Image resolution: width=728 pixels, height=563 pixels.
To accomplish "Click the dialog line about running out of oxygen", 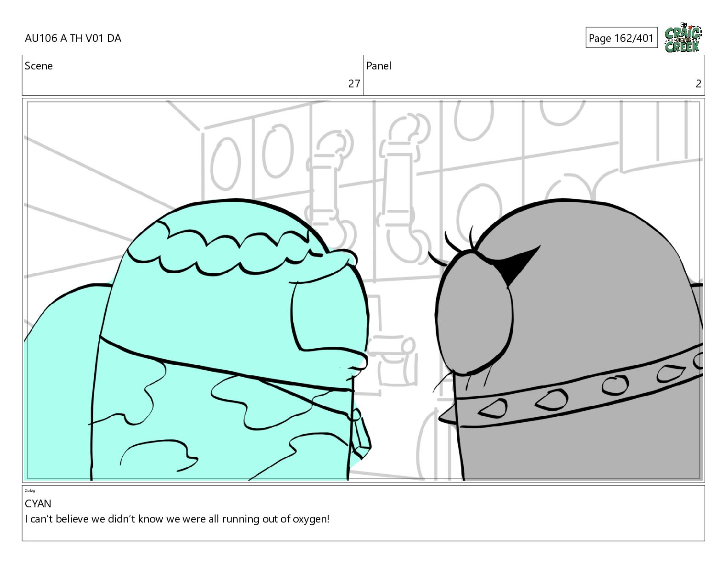I will (177, 519).
